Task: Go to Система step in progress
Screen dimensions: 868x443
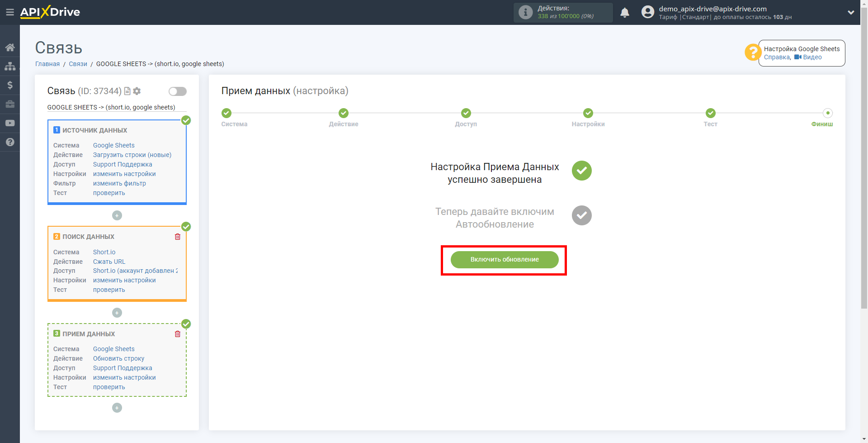Action: pyautogui.click(x=226, y=113)
